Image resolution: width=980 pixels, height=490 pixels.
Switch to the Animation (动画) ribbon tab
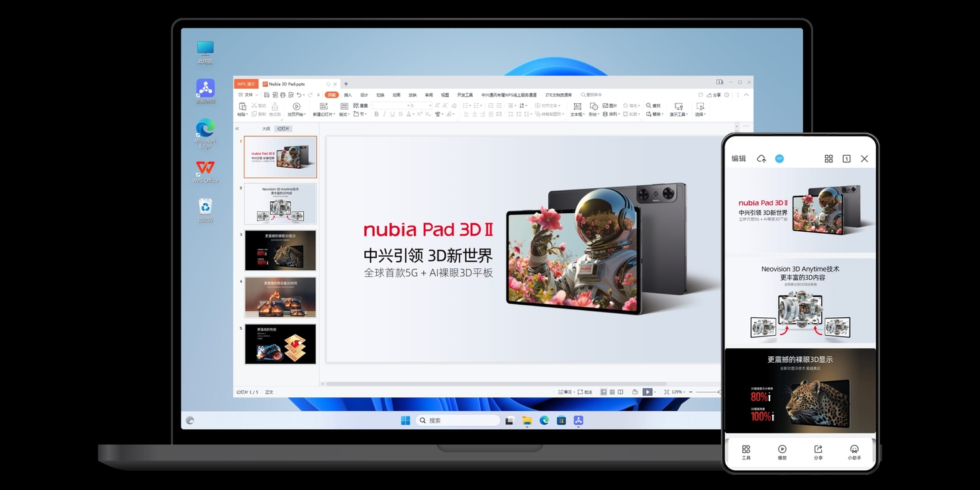[x=397, y=95]
